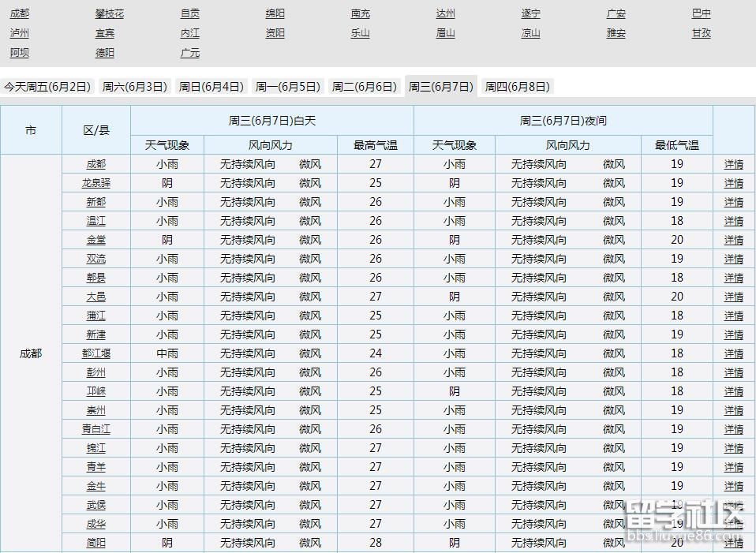Open 详情 for the 简阳 row

click(734, 543)
